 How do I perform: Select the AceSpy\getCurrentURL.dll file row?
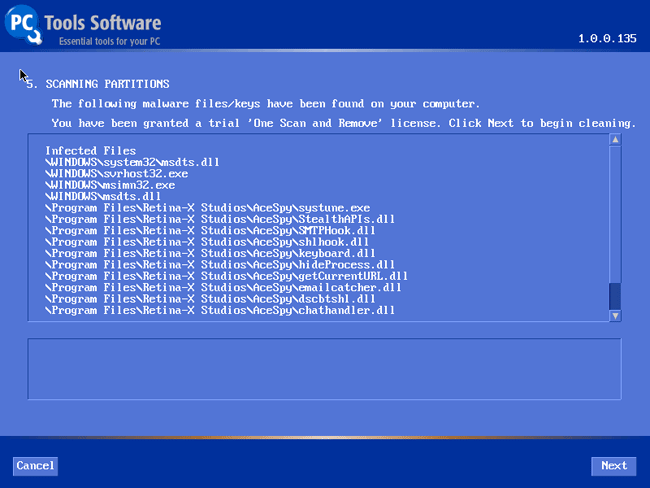point(226,276)
